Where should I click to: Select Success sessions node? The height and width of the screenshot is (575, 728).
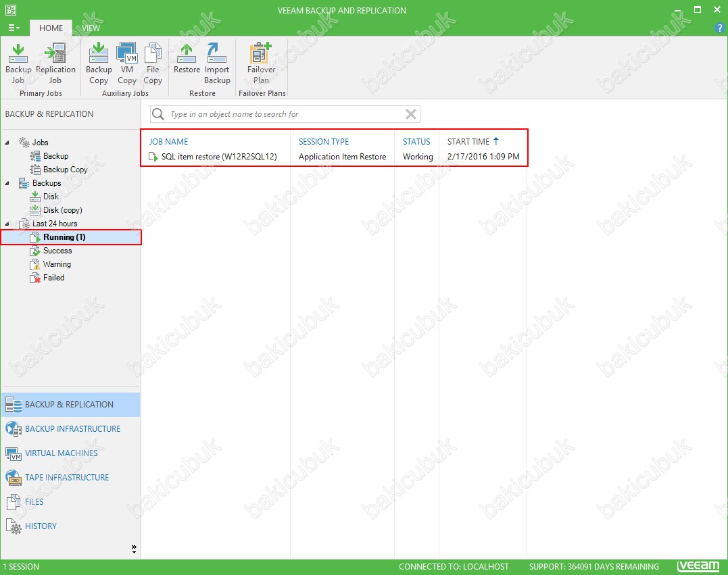point(57,251)
